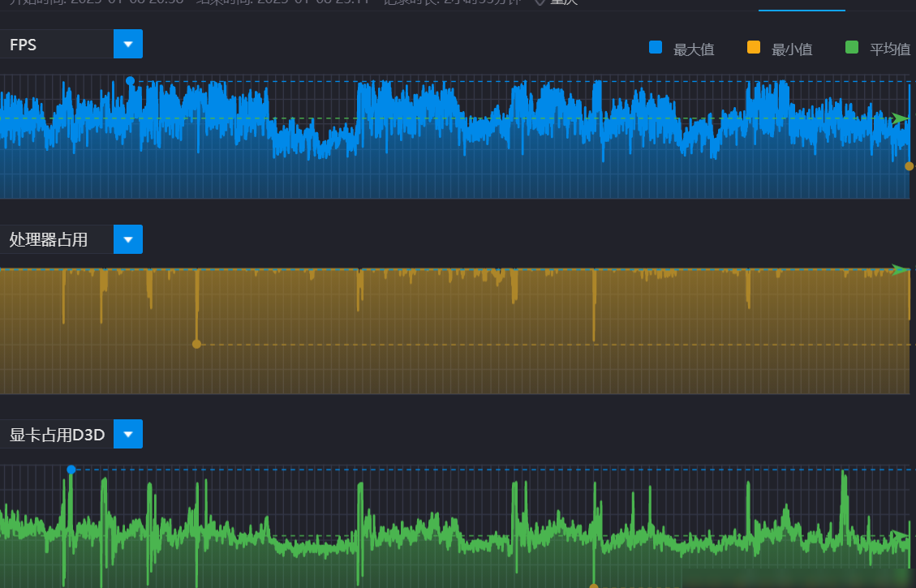Expand the 显卡占用D3D dropdown arrow
Screen dimensions: 916x588
point(128,434)
